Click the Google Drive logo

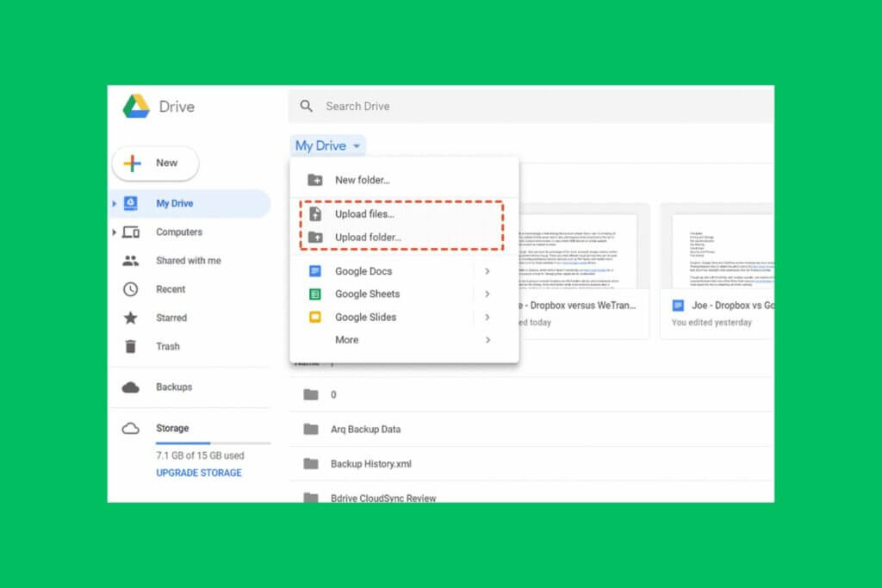click(x=136, y=107)
